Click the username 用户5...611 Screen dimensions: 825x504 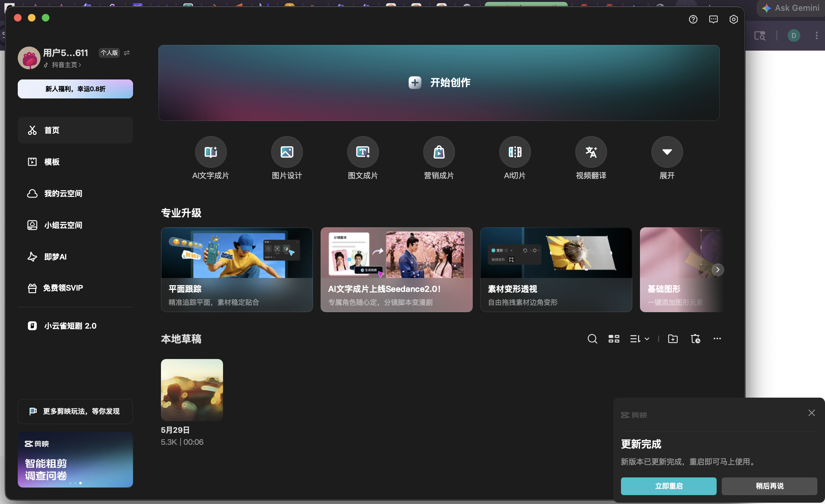click(x=66, y=53)
